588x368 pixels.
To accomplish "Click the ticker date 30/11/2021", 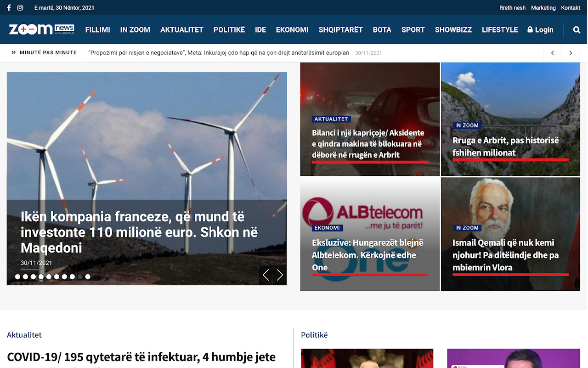I will click(368, 53).
